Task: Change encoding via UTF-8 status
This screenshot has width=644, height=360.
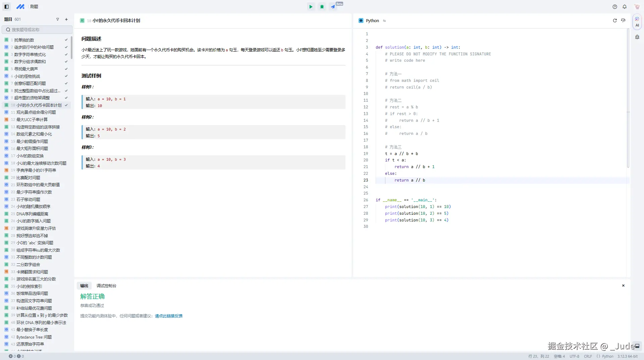Action: click(574, 356)
